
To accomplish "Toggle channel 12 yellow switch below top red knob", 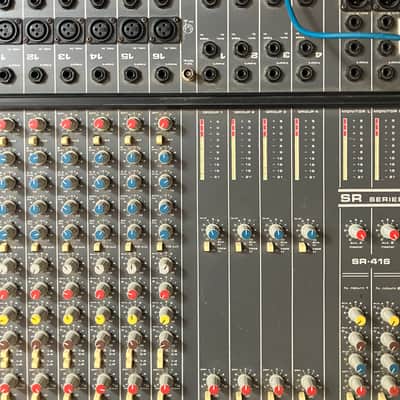I will tap(34, 141).
